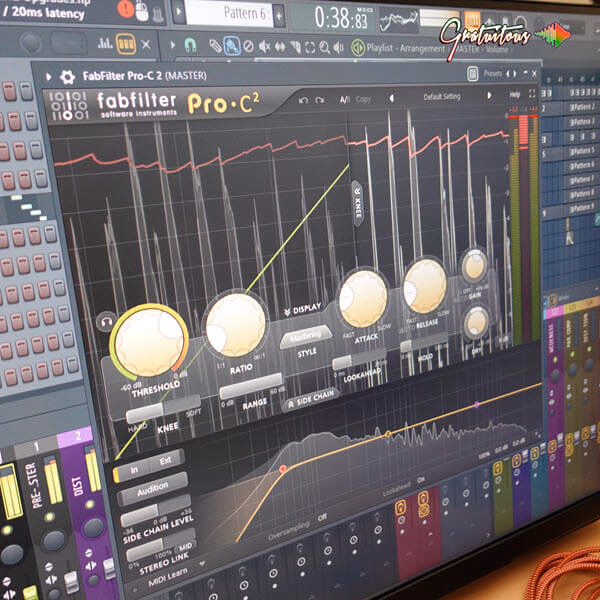
Task: Select the pencil draw tool
Action: coord(215,46)
